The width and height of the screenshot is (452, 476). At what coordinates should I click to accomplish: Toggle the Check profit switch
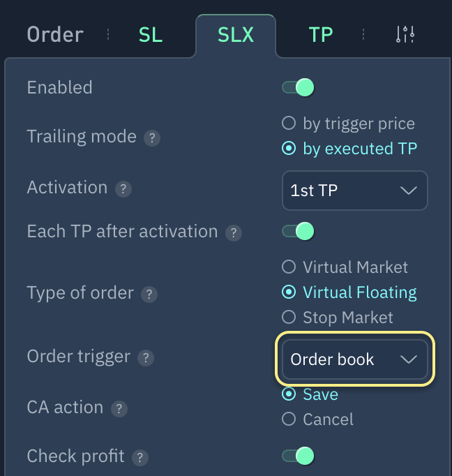tap(298, 456)
